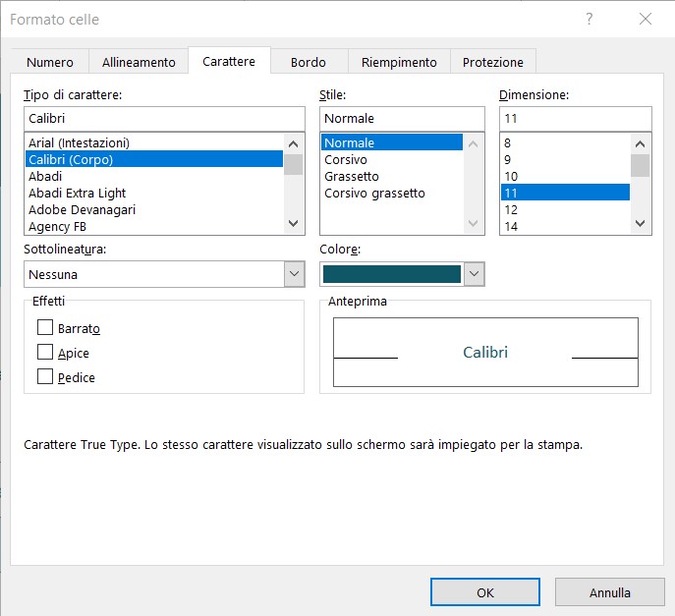Click the Tipo di carattere text field
The height and width of the screenshot is (616, 675).
pyautogui.click(x=164, y=118)
